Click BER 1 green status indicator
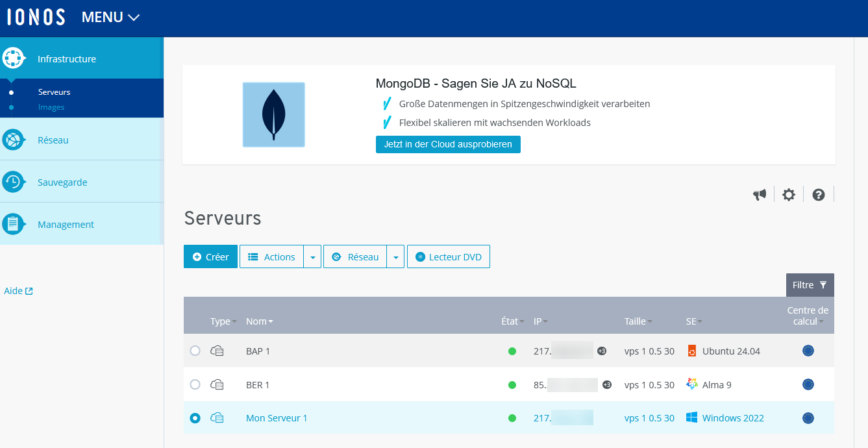Screen dimensions: 868x448 pos(512,385)
